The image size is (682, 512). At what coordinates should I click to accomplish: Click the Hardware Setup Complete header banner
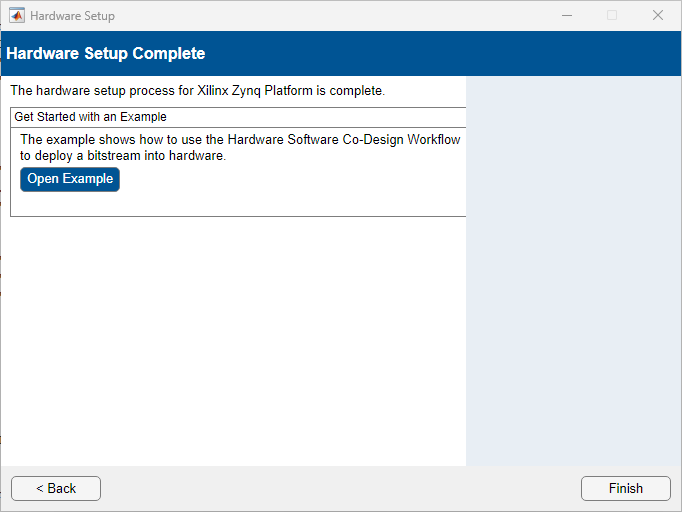[x=105, y=54]
